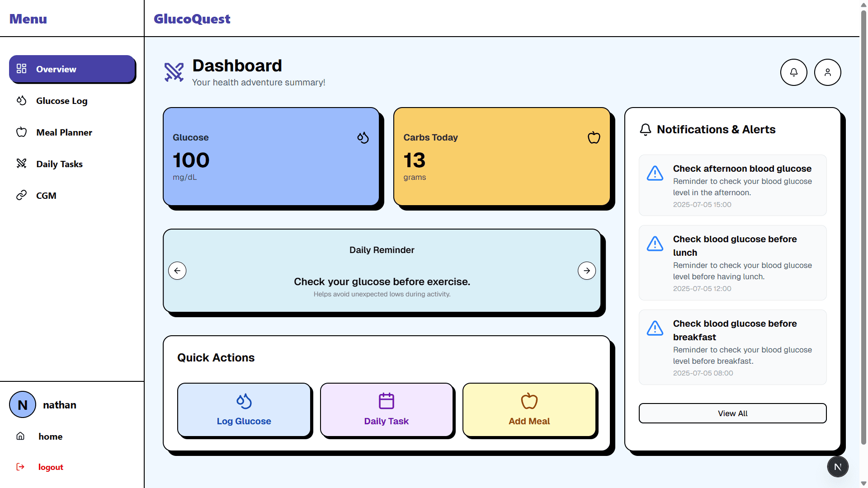The width and height of the screenshot is (868, 488).
Task: Advance to next daily reminder
Action: (x=586, y=271)
